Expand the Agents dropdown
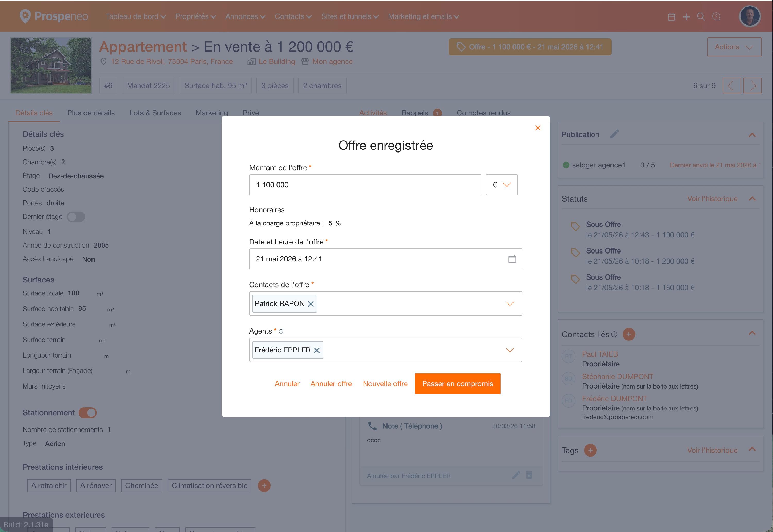 pos(510,350)
